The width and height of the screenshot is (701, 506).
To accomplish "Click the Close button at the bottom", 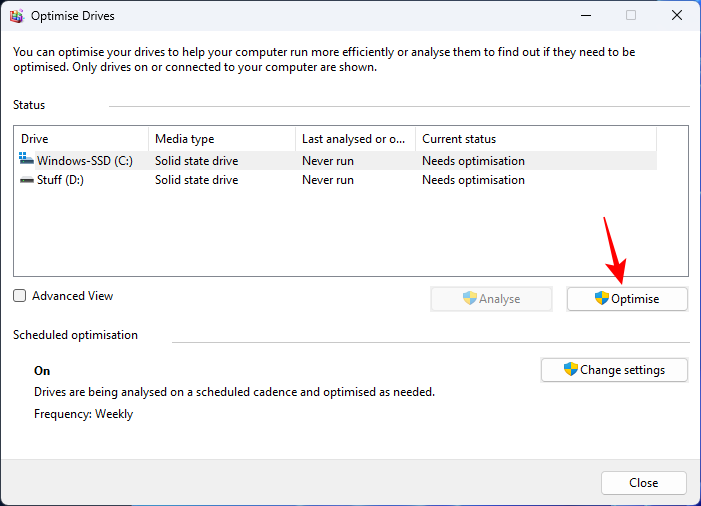I will [x=643, y=483].
